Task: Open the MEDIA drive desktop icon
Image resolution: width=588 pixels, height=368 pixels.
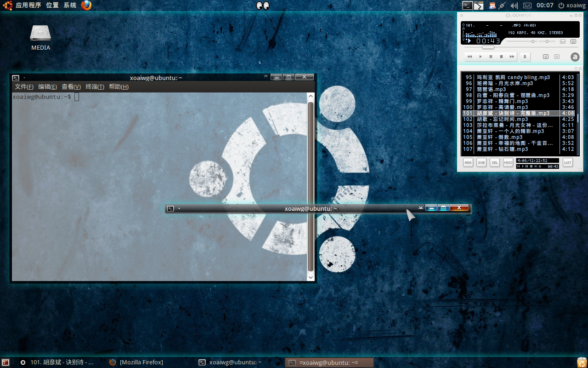Action: tap(40, 38)
